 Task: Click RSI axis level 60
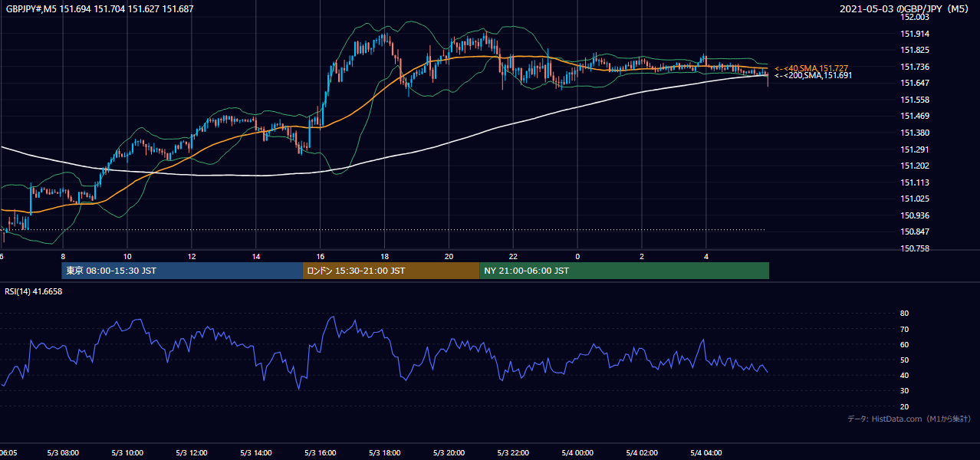coord(904,344)
